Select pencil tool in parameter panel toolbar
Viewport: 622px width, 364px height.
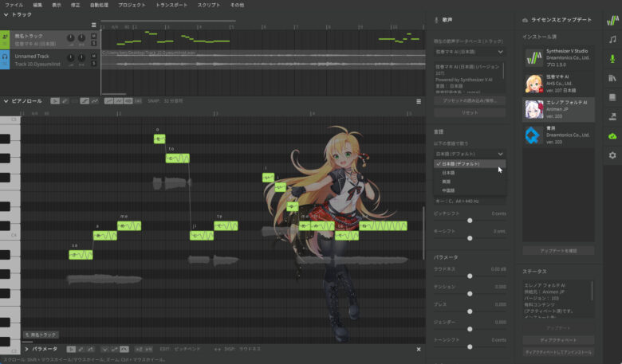point(81,349)
